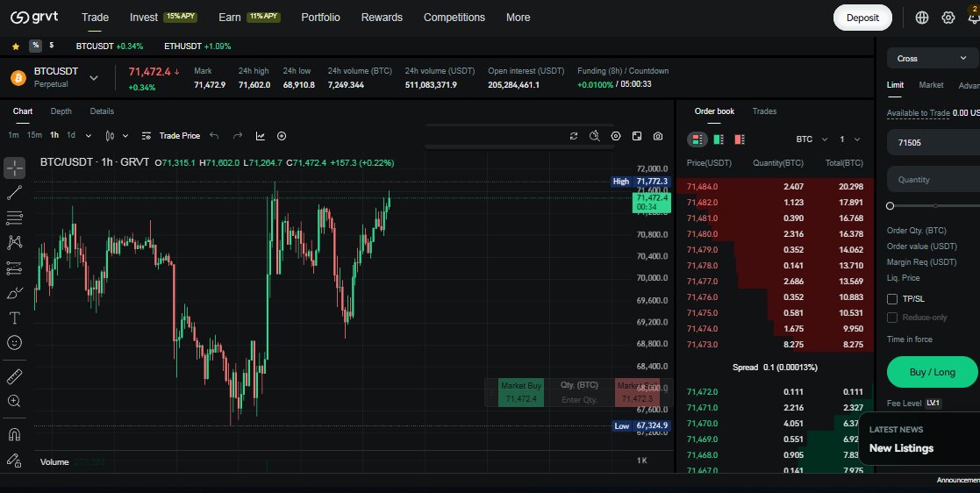Click the quick search lightning magnifier icon
Viewport: 980px width, 493px height.
point(595,136)
